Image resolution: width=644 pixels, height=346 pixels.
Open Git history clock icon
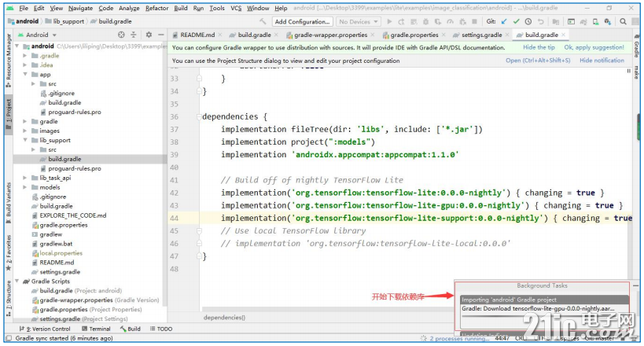tap(528, 21)
